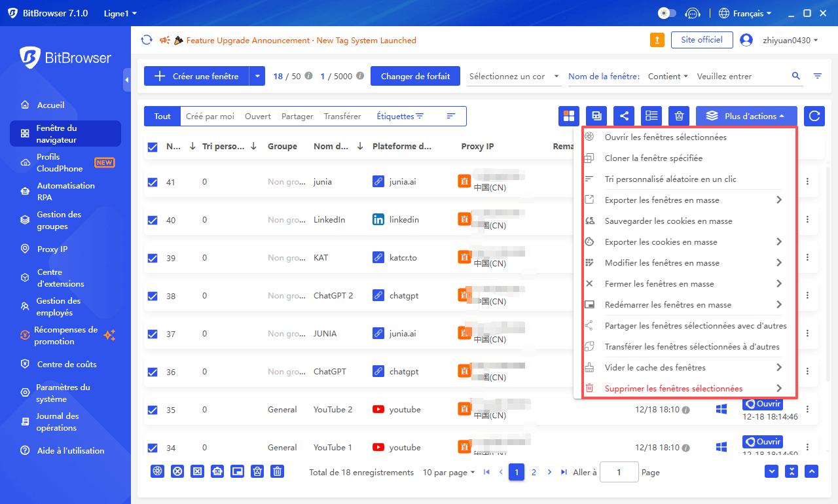Viewport: 838px width, 504px height.
Task: Select the clone window toolbar icon
Action: pos(596,115)
